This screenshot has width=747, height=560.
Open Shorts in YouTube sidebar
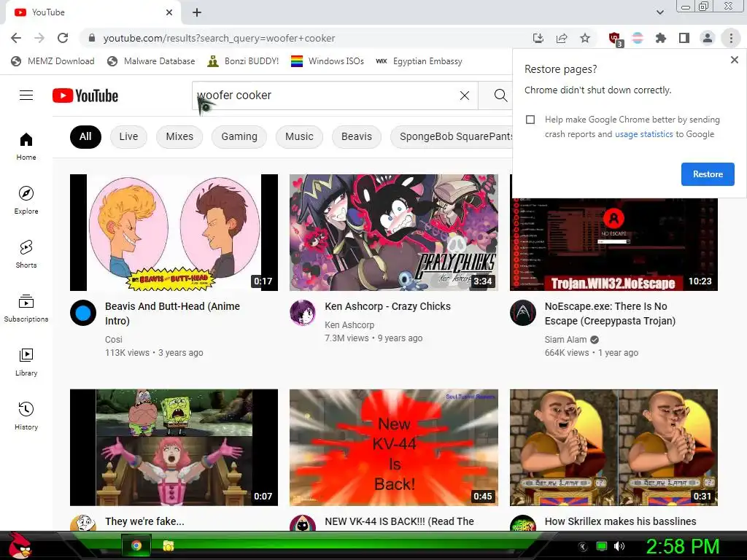point(26,254)
